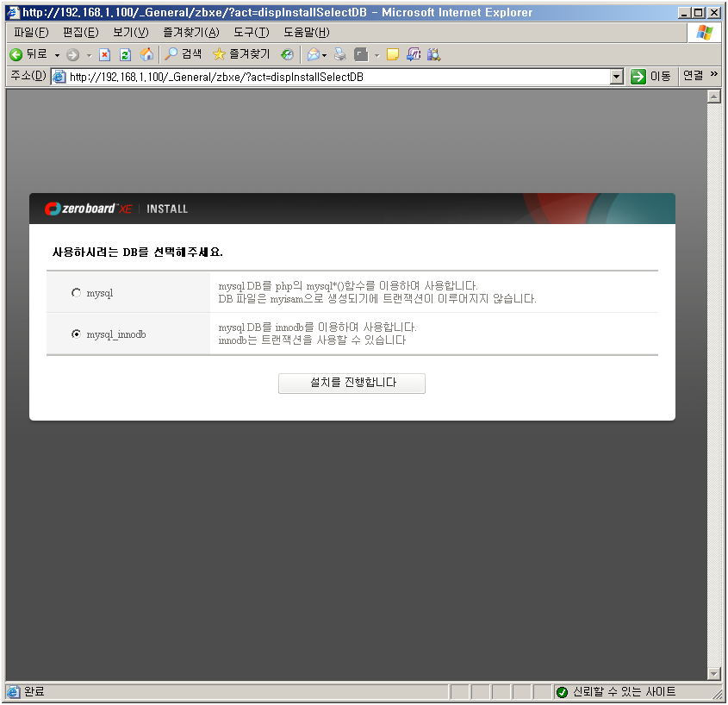
Task: Click the trusted sites green check icon
Action: pos(562,692)
